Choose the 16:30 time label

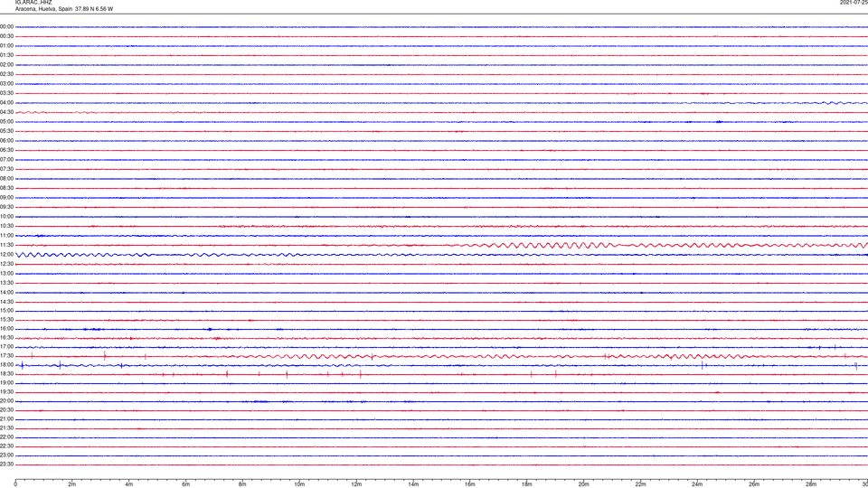pos(6,337)
